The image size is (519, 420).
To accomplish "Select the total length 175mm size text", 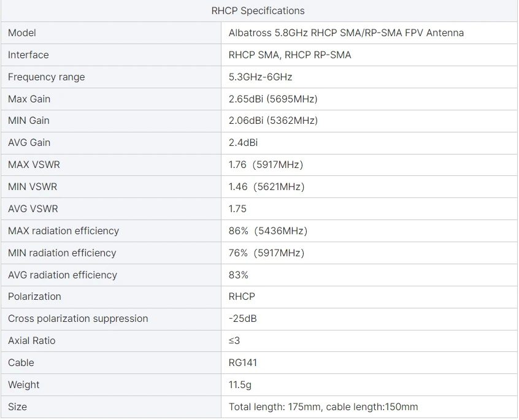I will 275,407.
